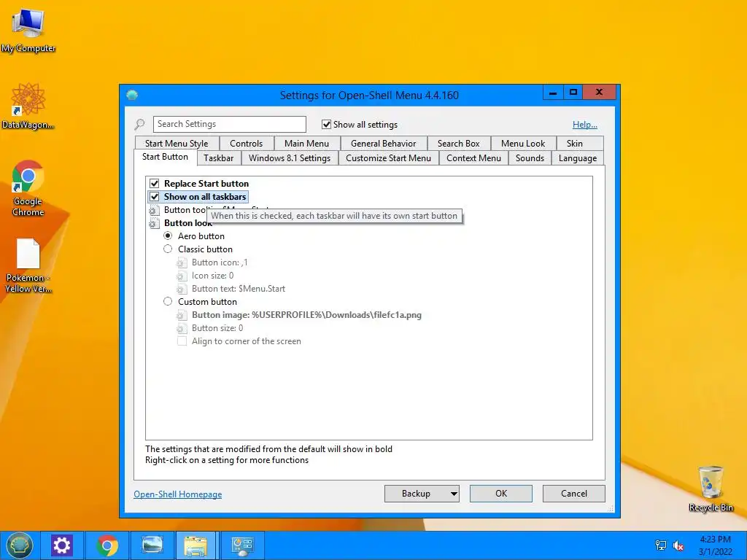The height and width of the screenshot is (560, 747).
Task: Switch to the Customize Start Menu tab
Action: (x=388, y=158)
